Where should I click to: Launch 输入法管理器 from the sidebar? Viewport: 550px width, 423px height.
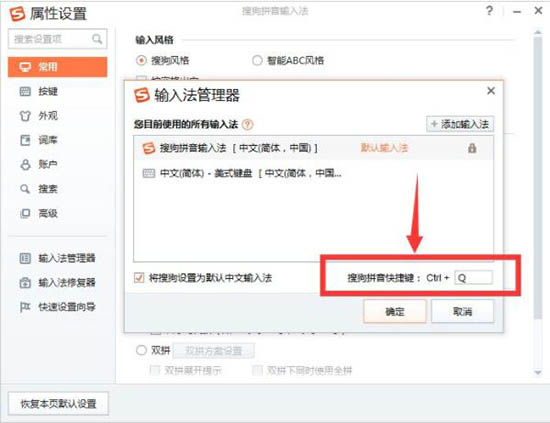[57, 258]
